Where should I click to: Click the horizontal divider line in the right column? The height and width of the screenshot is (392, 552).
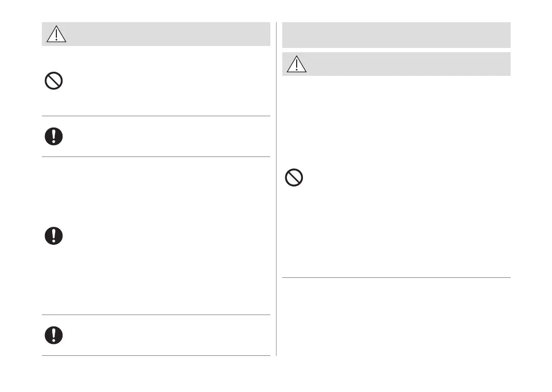(396, 277)
